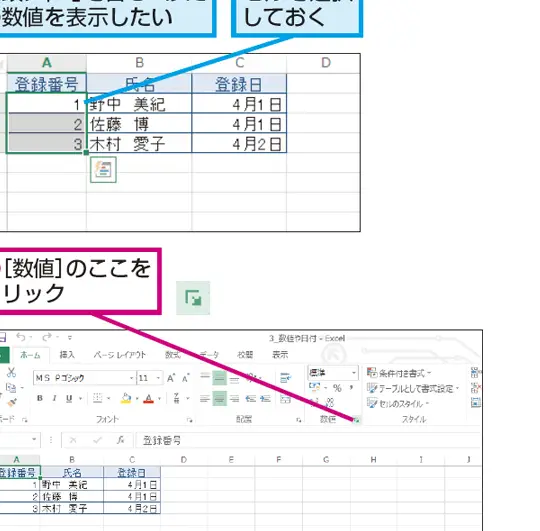This screenshot has width=540, height=531.
Task: Click the insert function fx icon
Action: [120, 440]
